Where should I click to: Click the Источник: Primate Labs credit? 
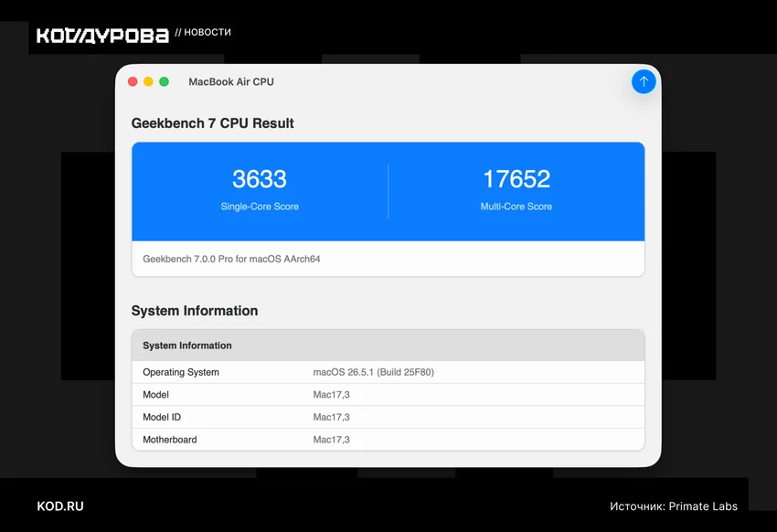click(x=674, y=506)
